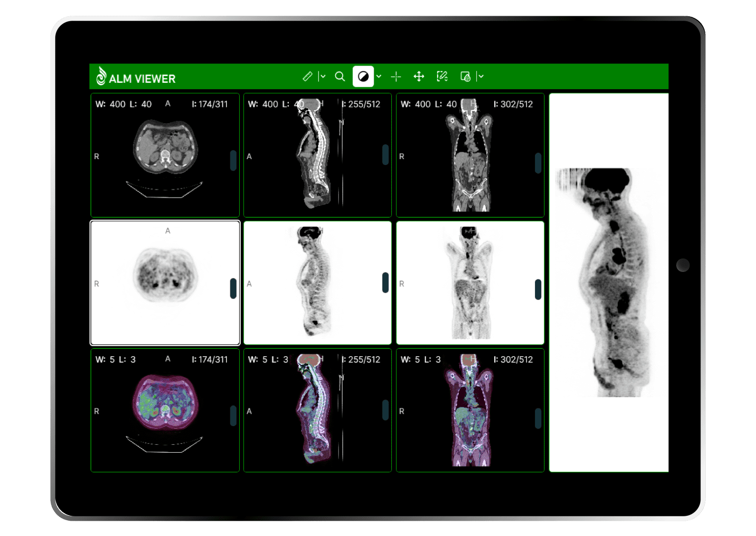Open the contrast preset dropdown chevron
This screenshot has width=756, height=536.
point(378,76)
